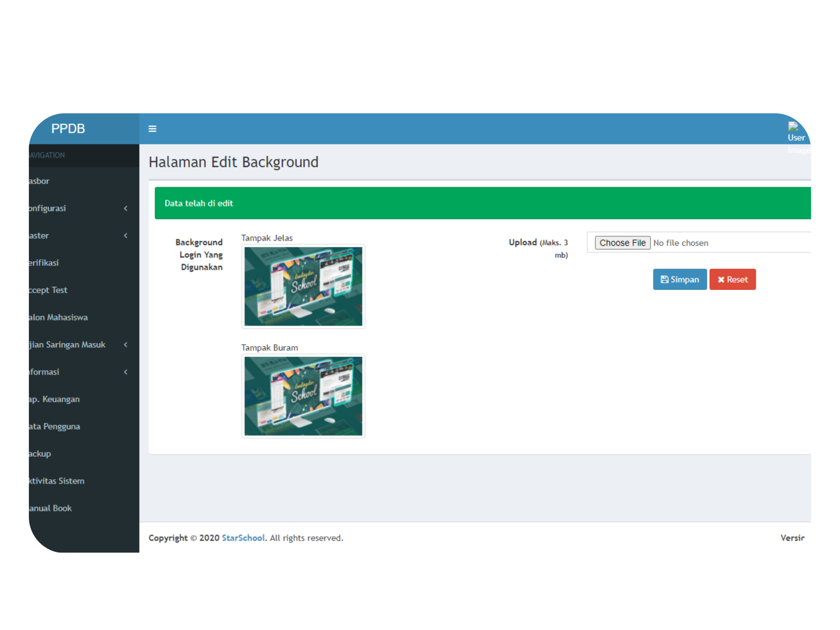This screenshot has width=840, height=630.
Task: Expand the Master menu chevron
Action: [x=126, y=236]
